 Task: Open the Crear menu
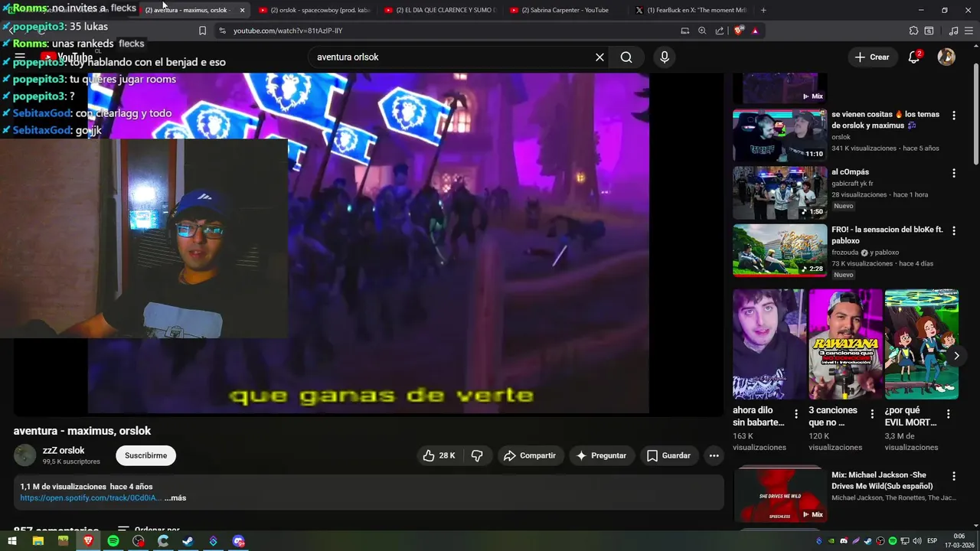point(872,57)
